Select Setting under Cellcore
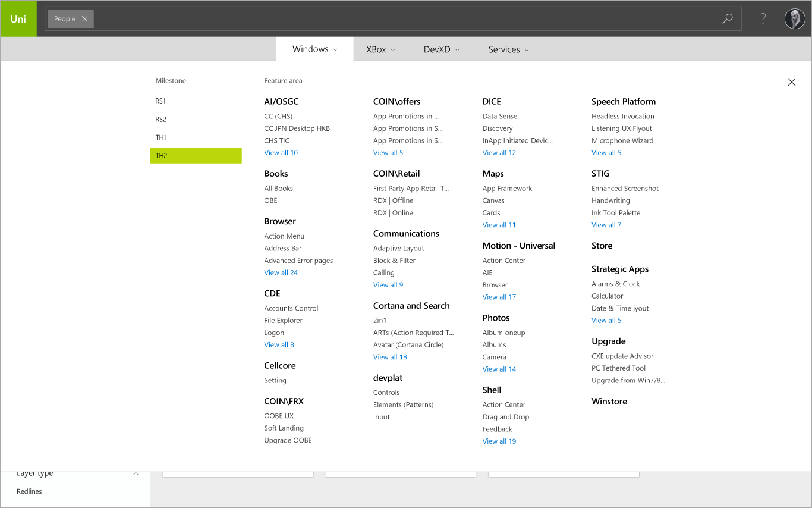 coord(275,381)
